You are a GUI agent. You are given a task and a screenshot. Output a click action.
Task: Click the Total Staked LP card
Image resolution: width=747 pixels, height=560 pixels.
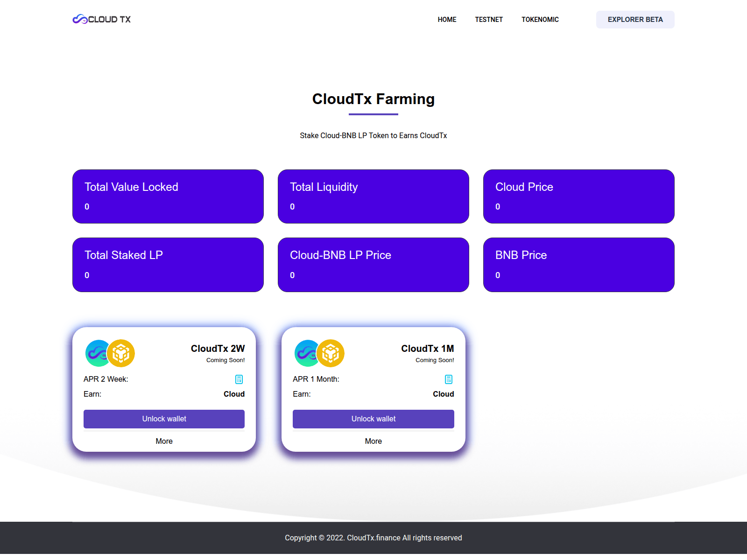168,265
